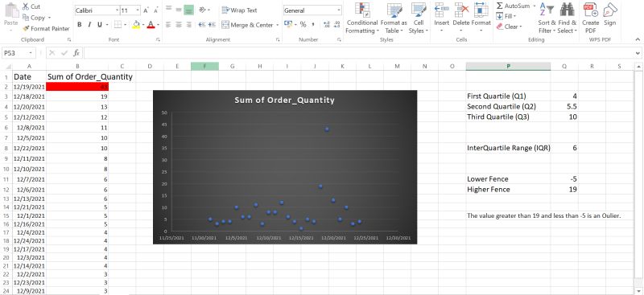The width and height of the screenshot is (644, 295).
Task: Expand the Name Box dropdown arrow
Action: [x=31, y=53]
